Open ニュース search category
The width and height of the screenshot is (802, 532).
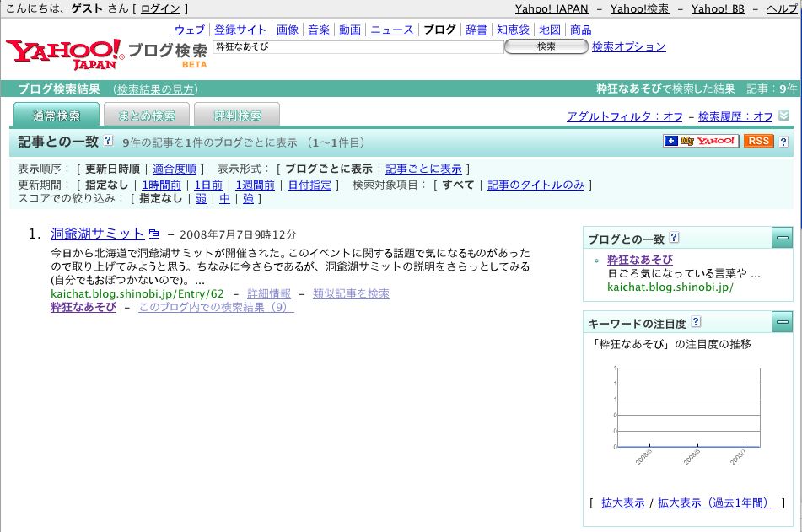click(392, 30)
